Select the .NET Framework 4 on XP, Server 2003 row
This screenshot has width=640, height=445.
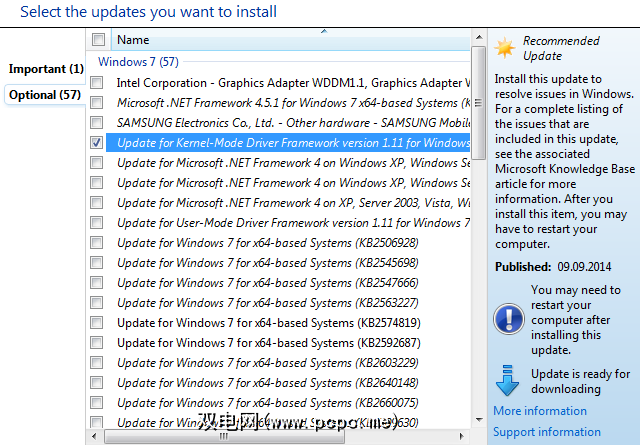click(288, 202)
